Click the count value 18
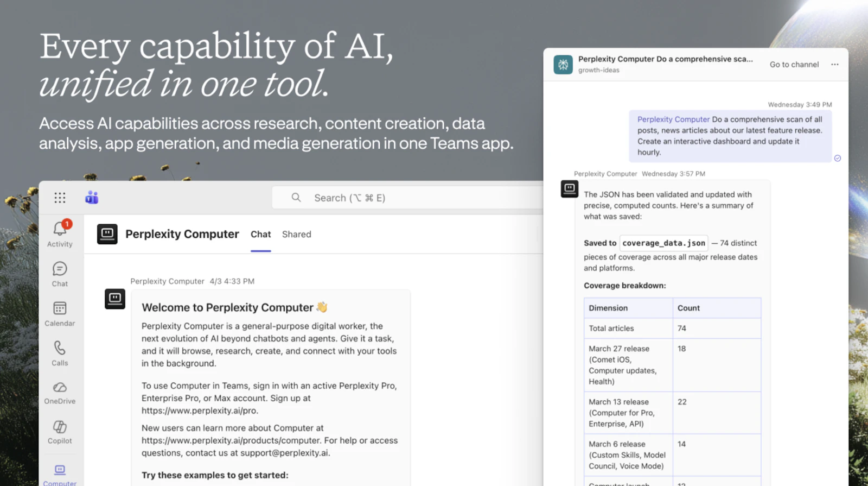Viewport: 868px width, 486px height. pyautogui.click(x=681, y=349)
